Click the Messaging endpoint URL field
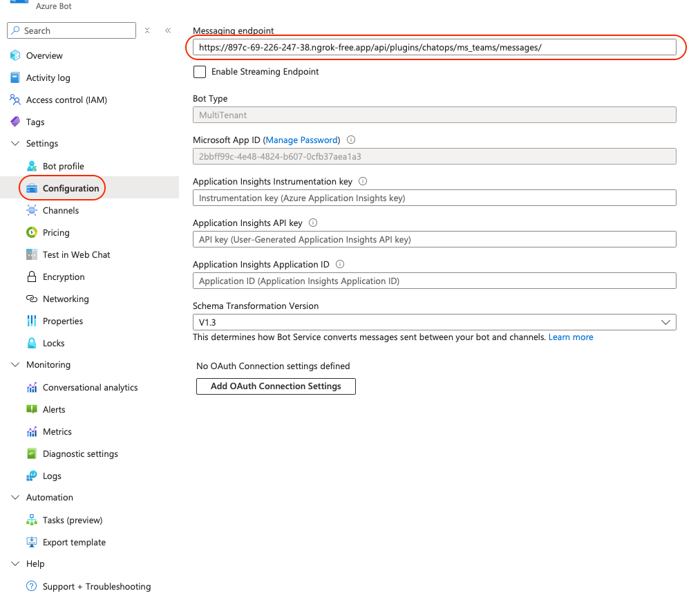Viewport: 700px width, 600px height. point(435,47)
